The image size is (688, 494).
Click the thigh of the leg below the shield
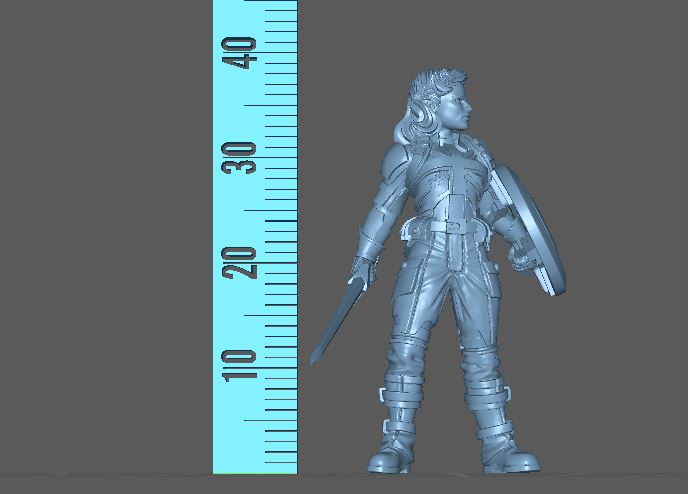pyautogui.click(x=482, y=300)
